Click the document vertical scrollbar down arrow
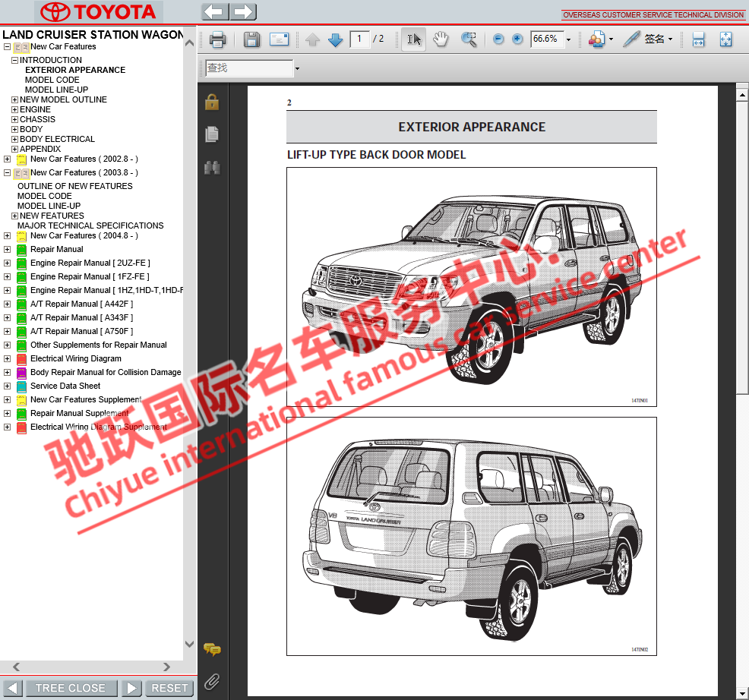749x700 pixels. 742,693
